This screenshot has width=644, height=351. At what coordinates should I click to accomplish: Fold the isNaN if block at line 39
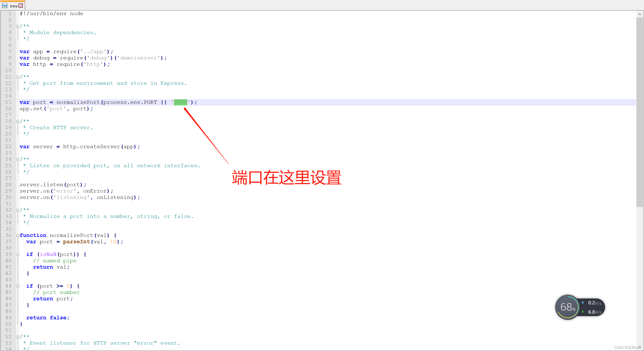click(x=18, y=254)
